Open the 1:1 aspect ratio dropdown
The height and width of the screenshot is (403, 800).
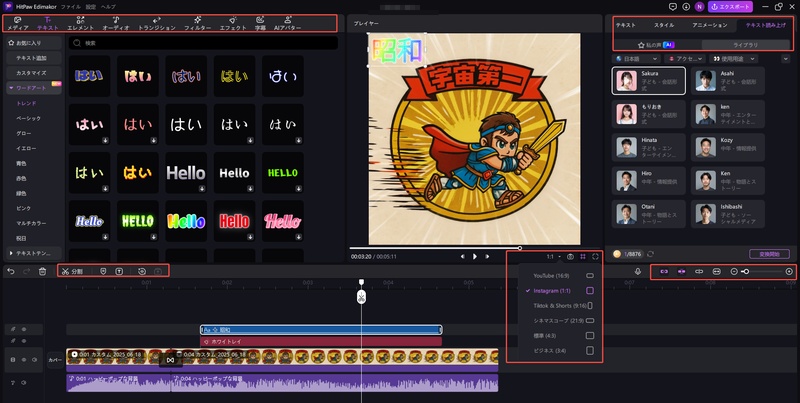(x=554, y=257)
